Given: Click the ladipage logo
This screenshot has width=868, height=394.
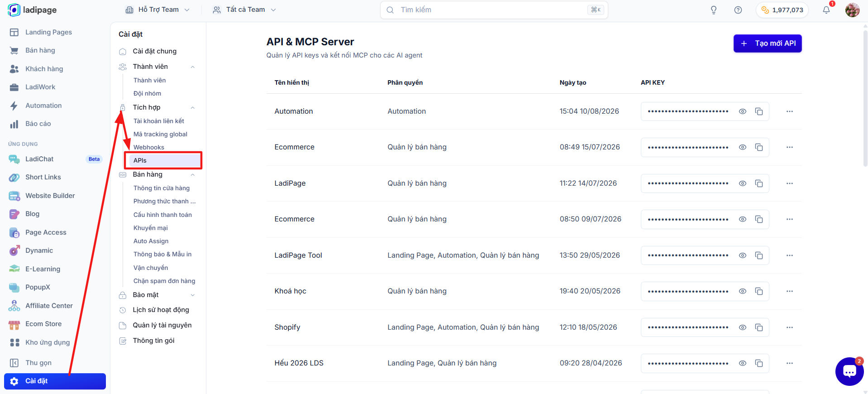Looking at the screenshot, I should coord(32,10).
